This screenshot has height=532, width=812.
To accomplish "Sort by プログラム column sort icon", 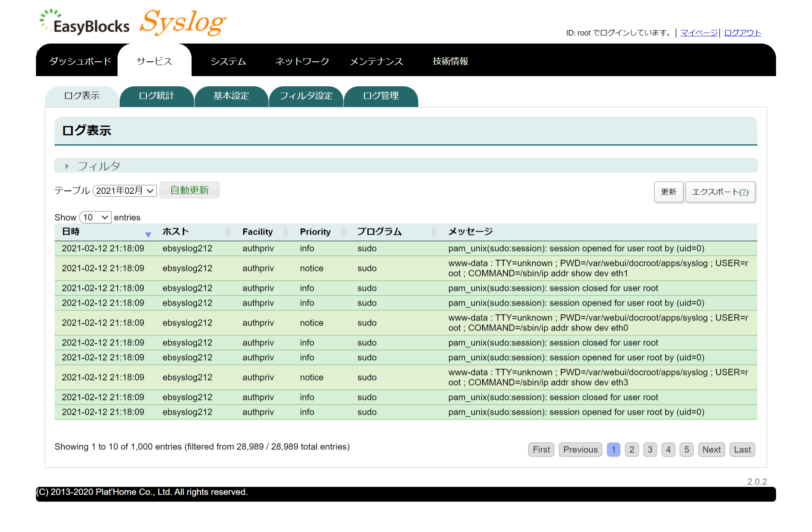I will pyautogui.click(x=434, y=232).
